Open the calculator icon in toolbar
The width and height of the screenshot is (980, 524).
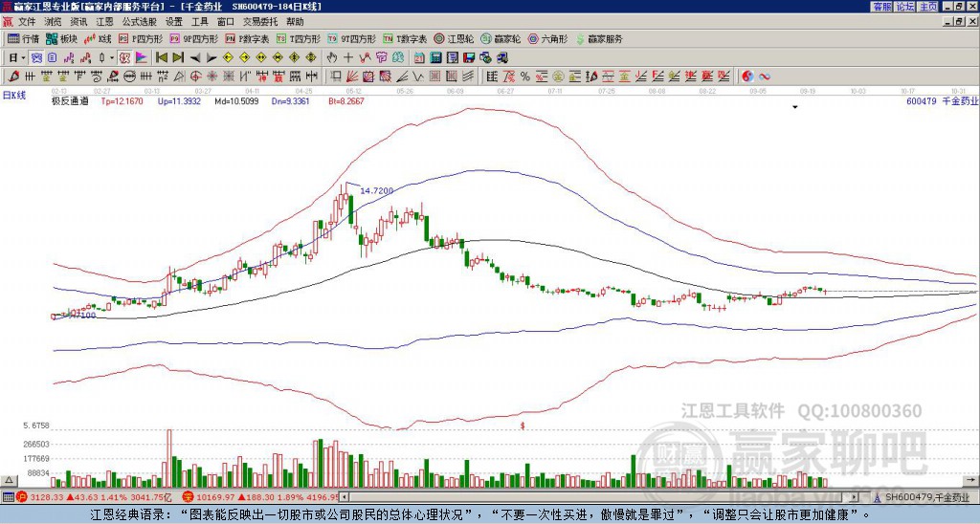[435, 57]
